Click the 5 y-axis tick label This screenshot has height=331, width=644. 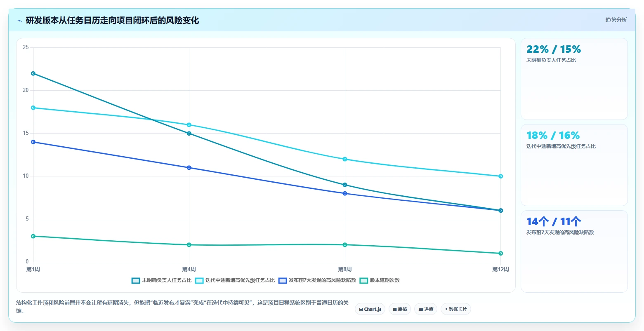click(x=27, y=219)
